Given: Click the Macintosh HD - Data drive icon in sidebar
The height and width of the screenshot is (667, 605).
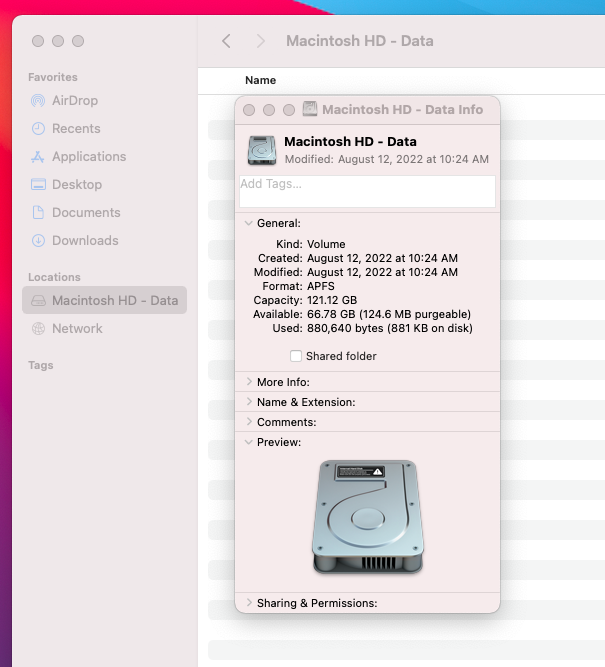Looking at the screenshot, I should [x=38, y=301].
